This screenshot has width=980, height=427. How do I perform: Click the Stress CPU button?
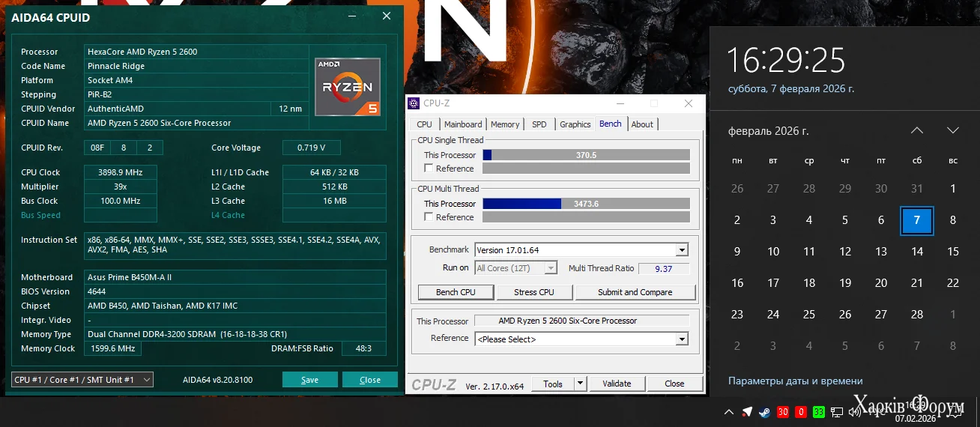point(535,292)
